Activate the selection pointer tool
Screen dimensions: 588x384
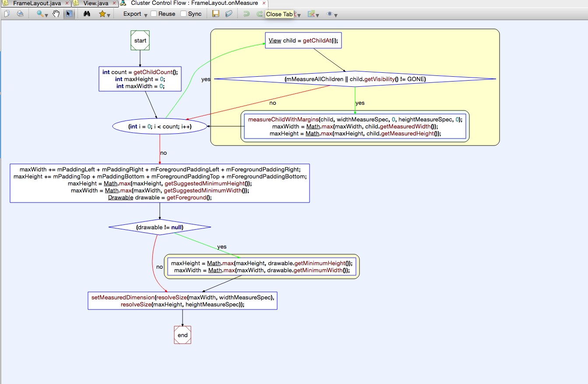point(69,14)
